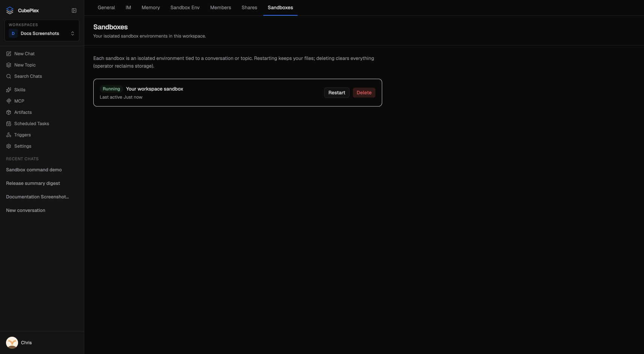The width and height of the screenshot is (644, 354).
Task: Click the blue D workspace badge
Action: [13, 33]
